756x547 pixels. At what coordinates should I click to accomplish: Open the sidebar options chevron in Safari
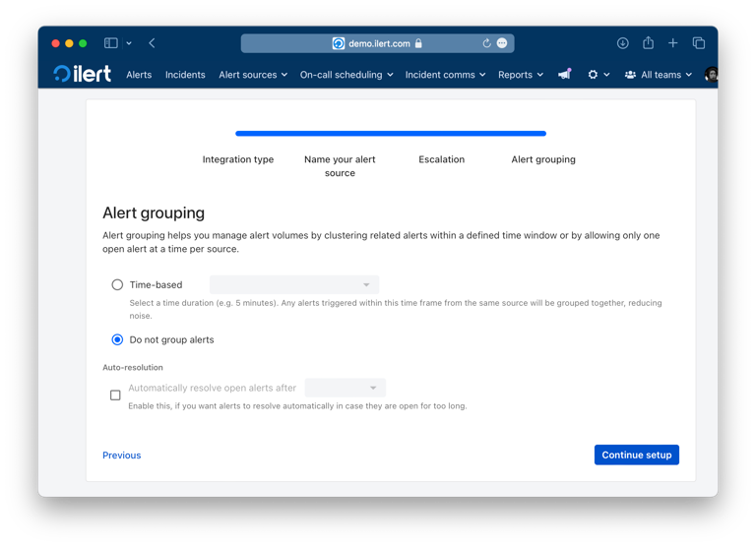click(129, 43)
